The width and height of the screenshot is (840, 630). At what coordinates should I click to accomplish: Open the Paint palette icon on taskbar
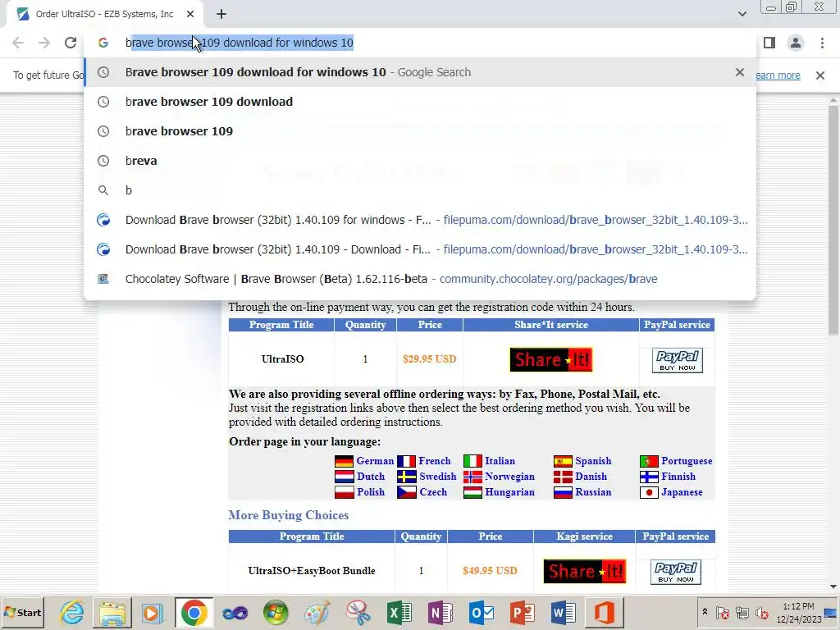point(317,612)
